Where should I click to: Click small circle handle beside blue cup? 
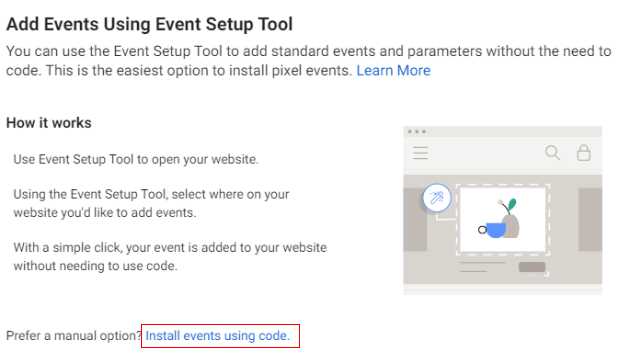482,230
